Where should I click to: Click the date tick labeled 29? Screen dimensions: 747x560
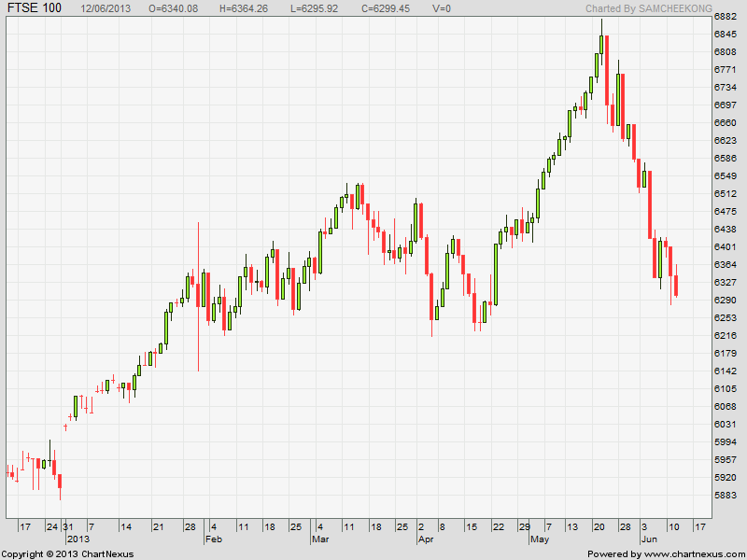525,526
